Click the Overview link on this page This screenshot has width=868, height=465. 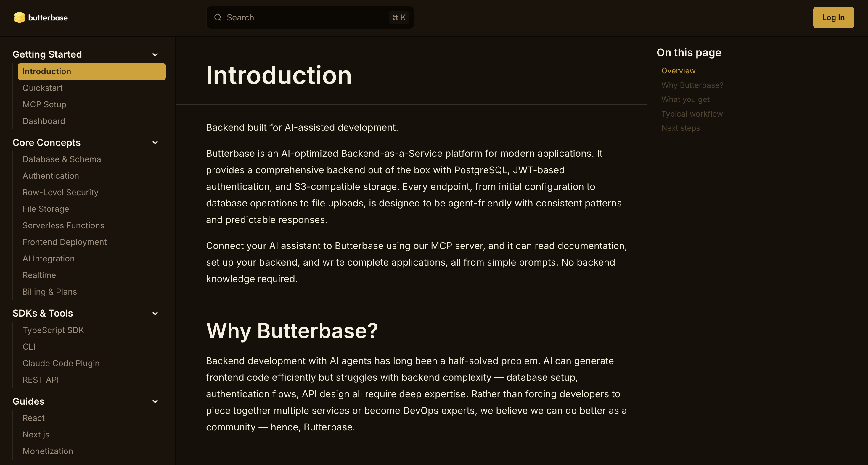click(x=678, y=70)
